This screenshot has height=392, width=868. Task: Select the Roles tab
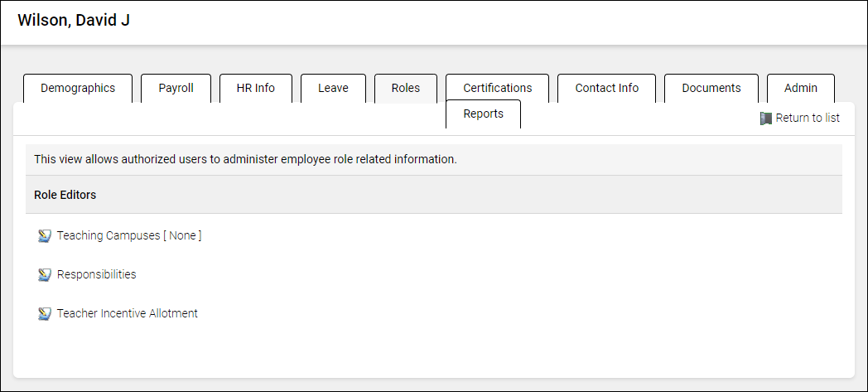point(406,89)
